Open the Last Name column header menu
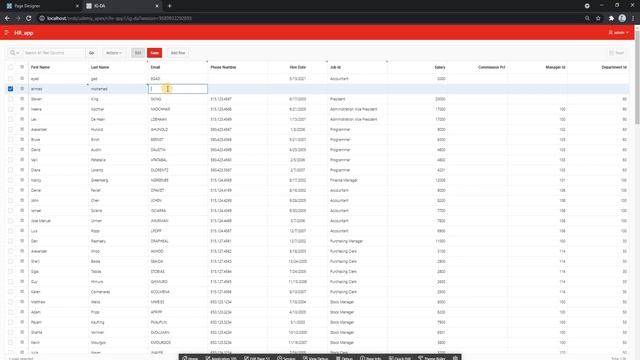Viewport: 640px width, 360px height. click(100, 67)
